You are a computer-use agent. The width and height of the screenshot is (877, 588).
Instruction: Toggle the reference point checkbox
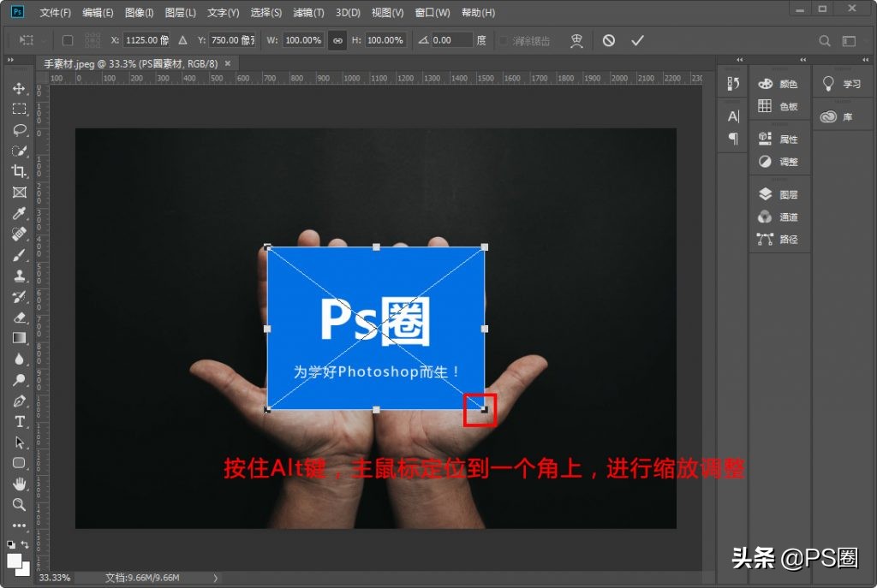68,40
